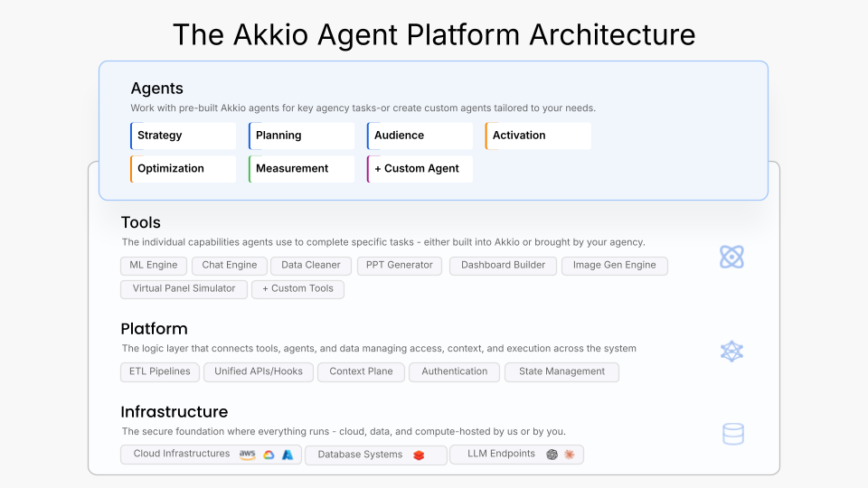Click the database cylinder icon beside Infrastructure

point(732,435)
